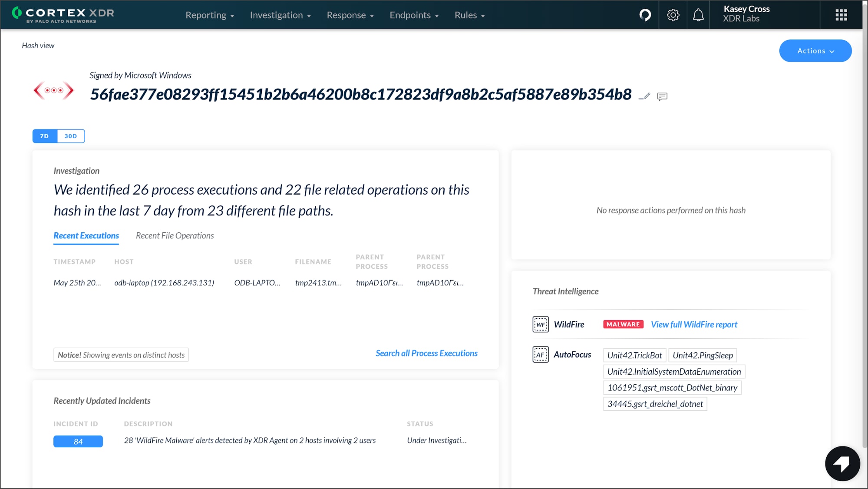This screenshot has width=868, height=489.
Task: Click the Unit42.TrickBot tag
Action: click(x=634, y=355)
